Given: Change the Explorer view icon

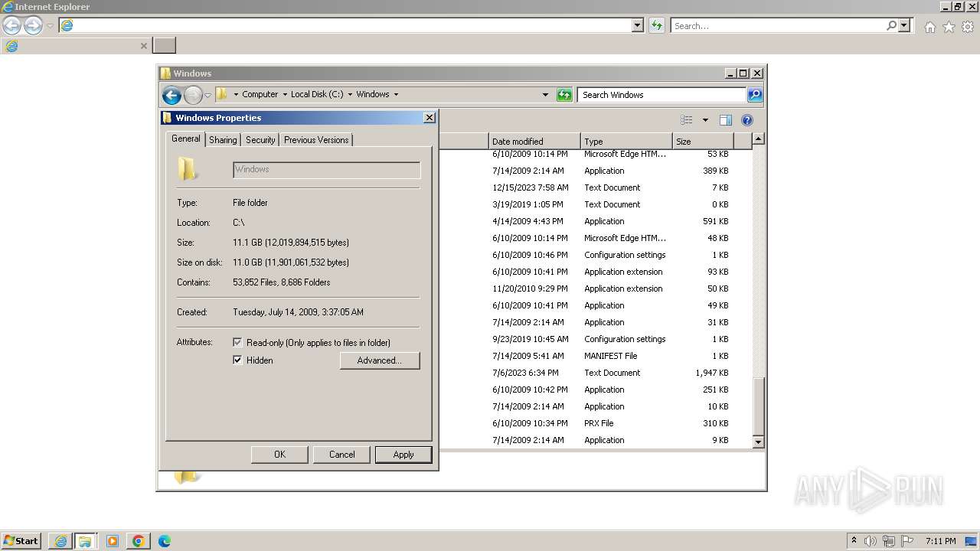Looking at the screenshot, I should click(x=687, y=120).
